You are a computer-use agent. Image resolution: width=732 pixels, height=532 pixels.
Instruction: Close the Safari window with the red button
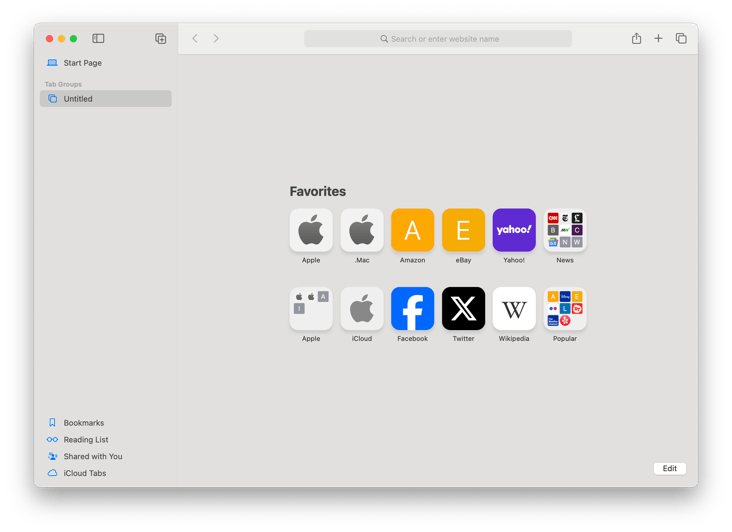pos(49,38)
